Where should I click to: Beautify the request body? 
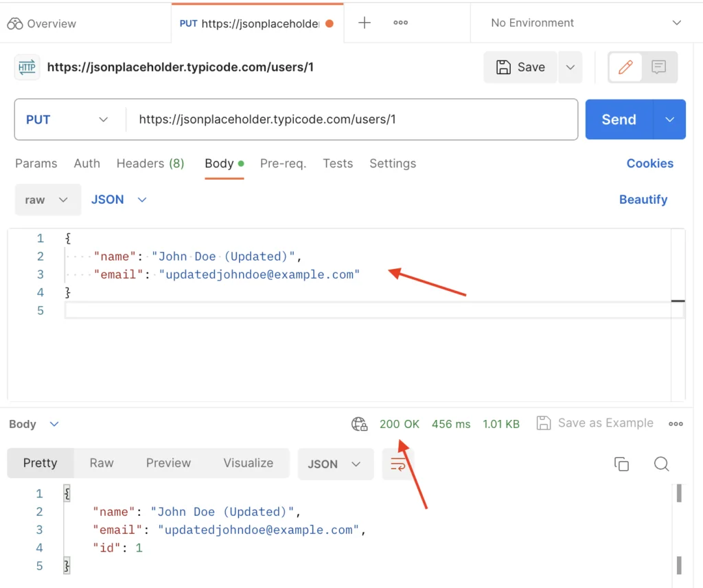[643, 200]
